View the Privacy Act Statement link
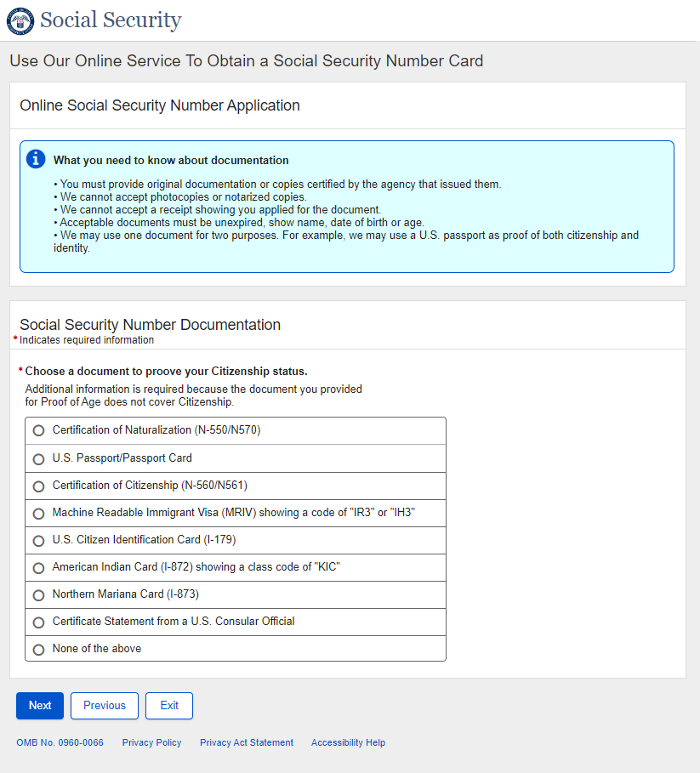 tap(247, 742)
